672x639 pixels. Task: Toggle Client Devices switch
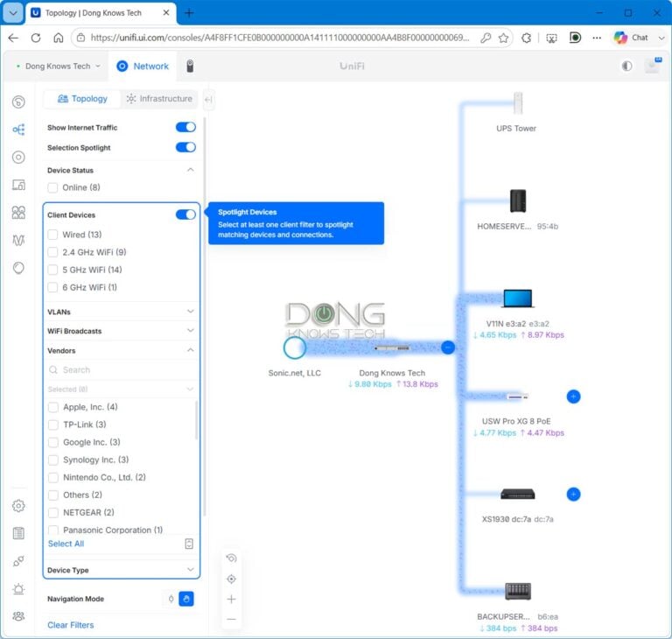point(185,214)
